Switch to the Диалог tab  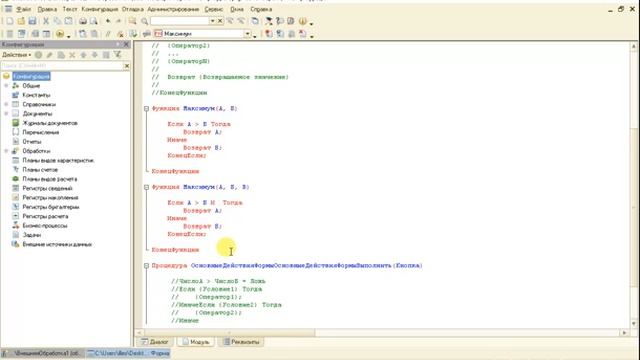155,342
